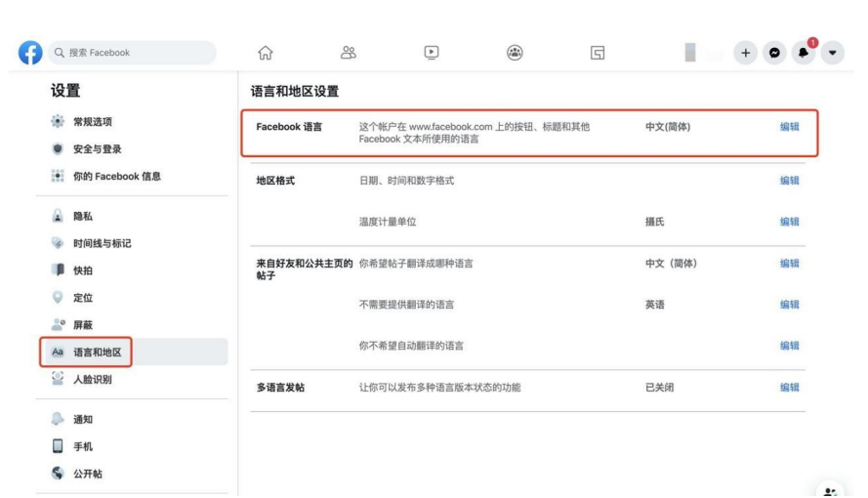Edit the 温度计量单位 setting

coord(789,222)
